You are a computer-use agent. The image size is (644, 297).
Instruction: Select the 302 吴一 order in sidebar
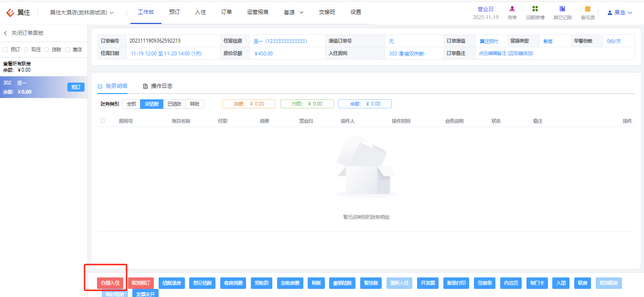[x=44, y=87]
